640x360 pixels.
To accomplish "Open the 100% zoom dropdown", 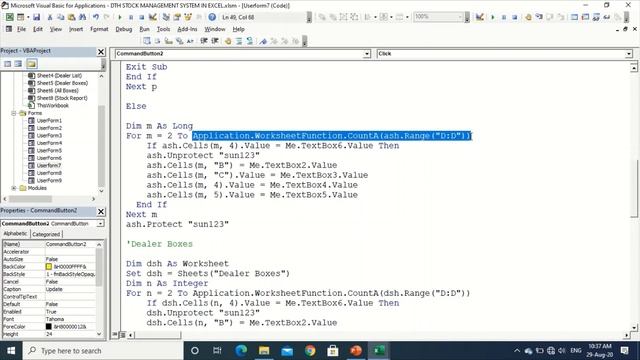I will tap(460, 17).
